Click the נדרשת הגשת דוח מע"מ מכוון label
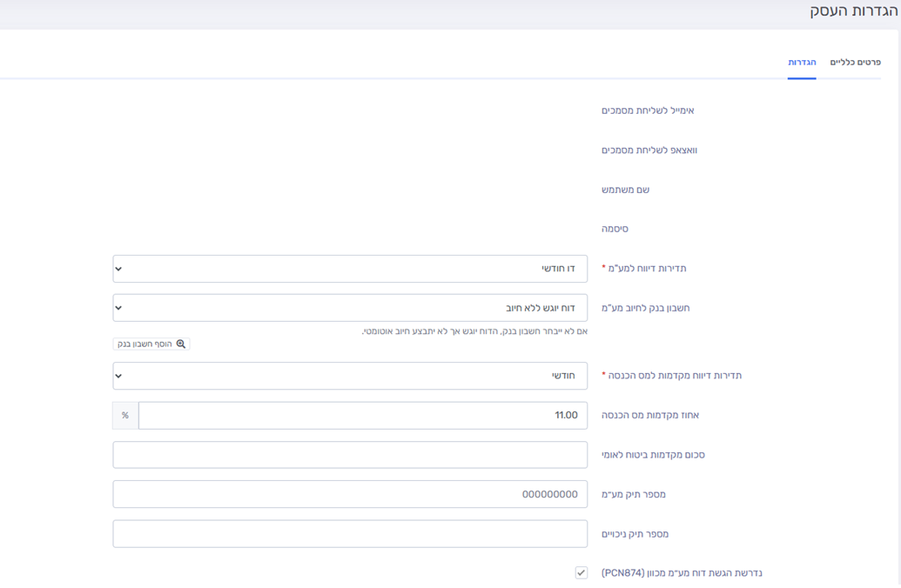The image size is (901, 588). pos(682,573)
